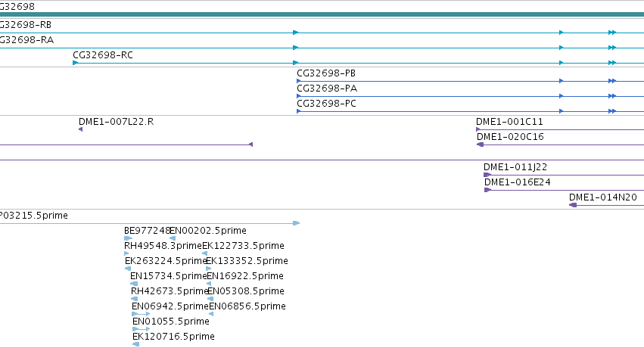Click the DME1-007L22.R clone label
This screenshot has height=348, width=644.
click(x=117, y=122)
